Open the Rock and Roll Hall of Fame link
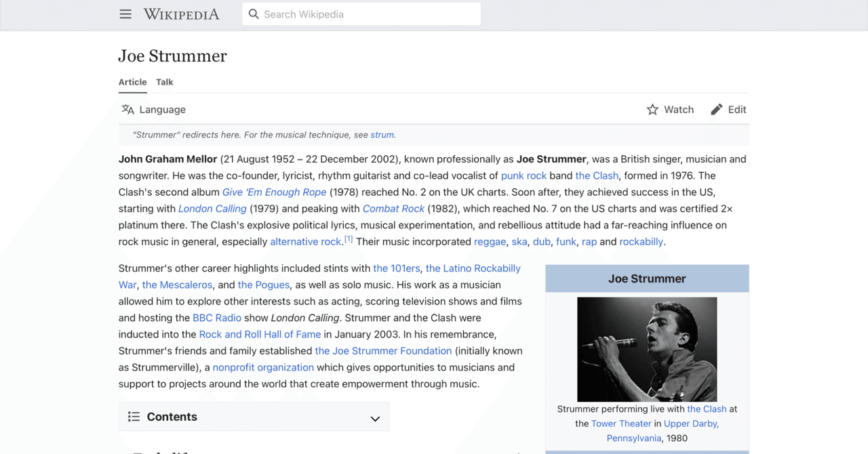868x454 pixels. pyautogui.click(x=260, y=334)
